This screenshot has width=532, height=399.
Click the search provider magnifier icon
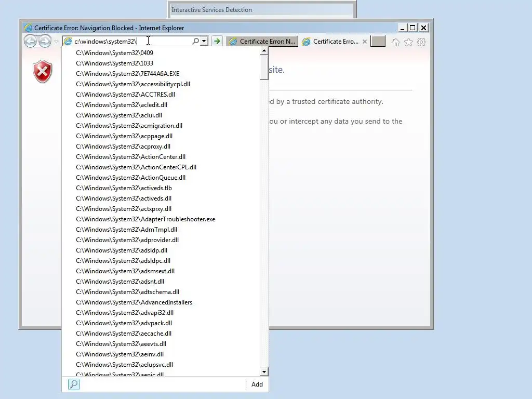74,384
